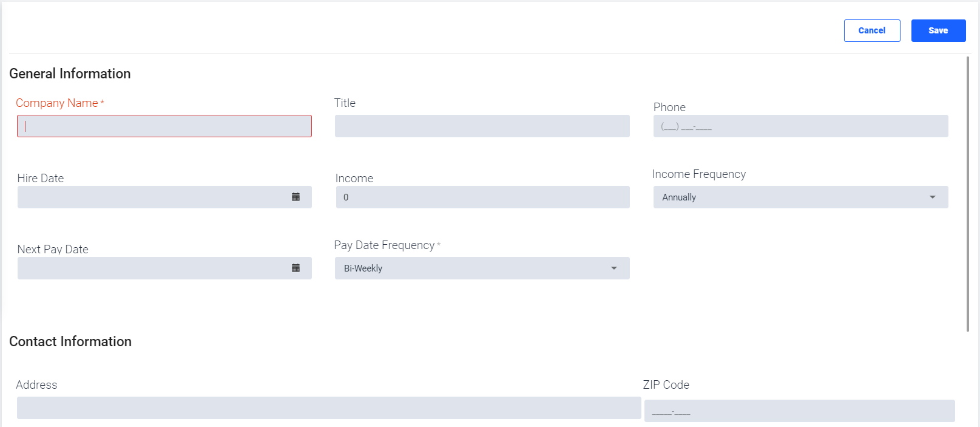Save the employment form

coord(938,30)
